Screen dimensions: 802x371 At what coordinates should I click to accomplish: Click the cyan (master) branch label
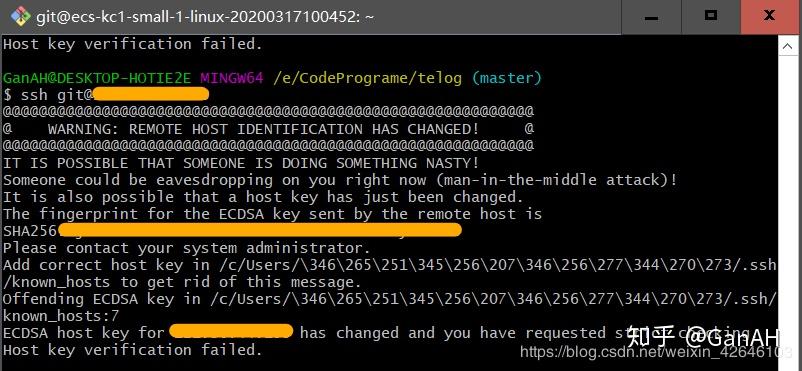(x=506, y=78)
